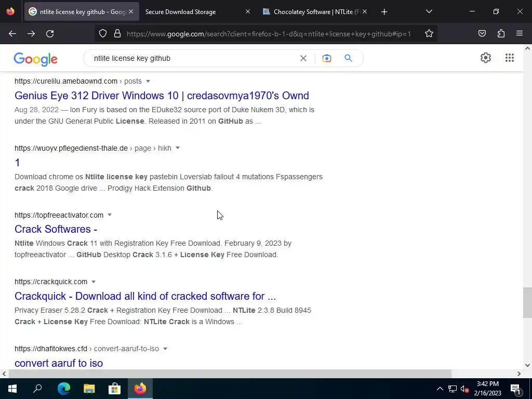Open the Google apps grid
532x399 pixels.
pyautogui.click(x=509, y=58)
